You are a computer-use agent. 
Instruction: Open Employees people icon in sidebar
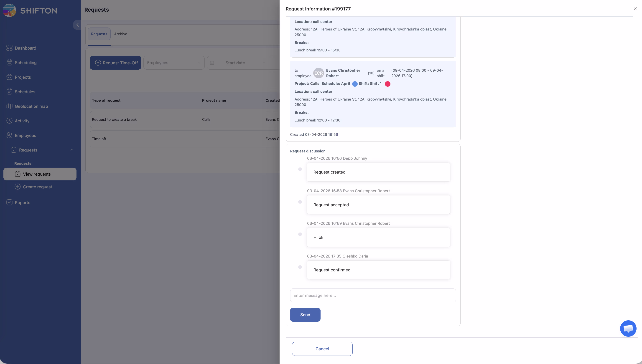click(9, 135)
